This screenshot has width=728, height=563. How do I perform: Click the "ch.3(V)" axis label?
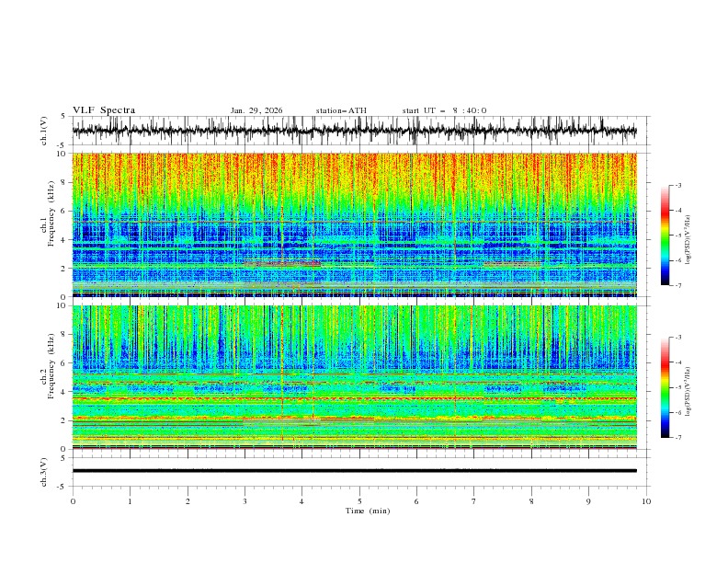coord(44,472)
